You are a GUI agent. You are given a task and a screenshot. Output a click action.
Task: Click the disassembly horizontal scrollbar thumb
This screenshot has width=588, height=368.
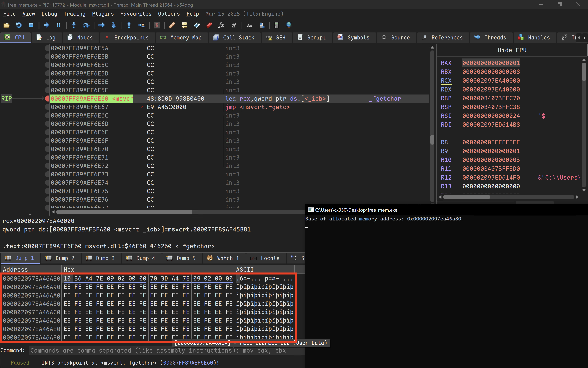124,212
